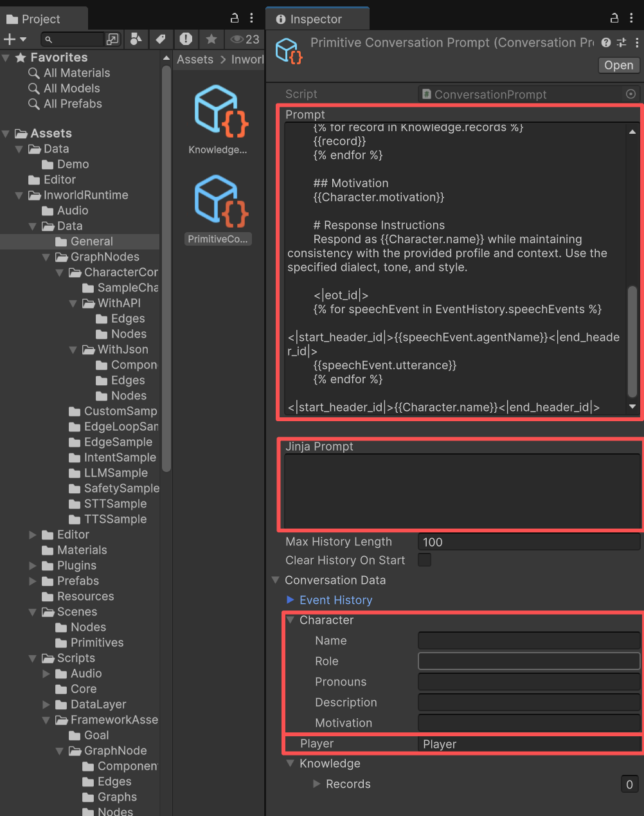Collapse the GraphNodes folder
Viewport: 644px width, 816px height.
(46, 257)
